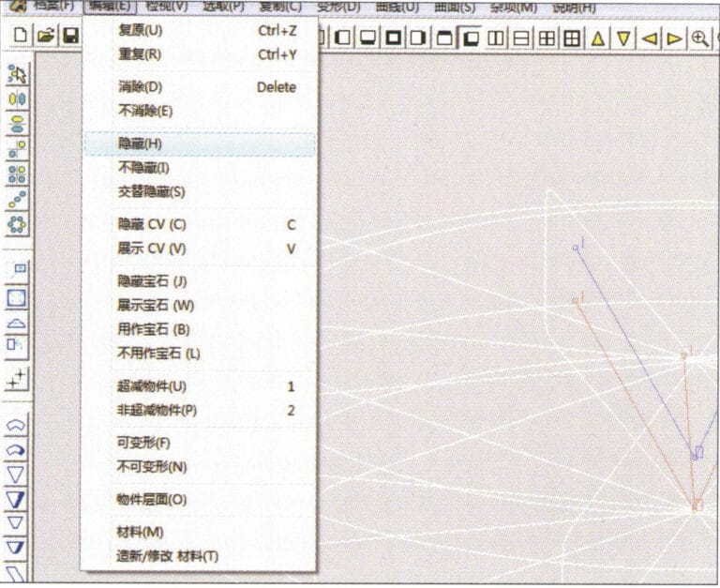Choose the up-down mirror copy tool
Viewport: 720px width, 588px height.
(18, 124)
